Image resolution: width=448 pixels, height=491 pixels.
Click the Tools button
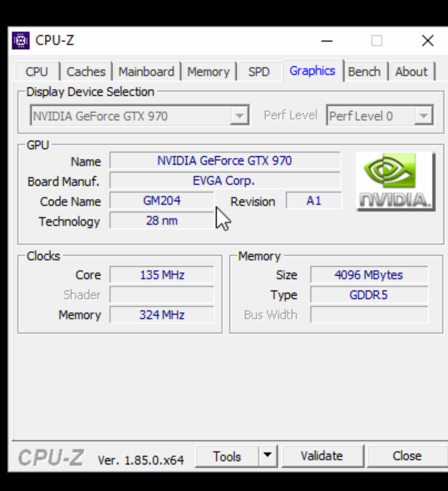coord(227,456)
